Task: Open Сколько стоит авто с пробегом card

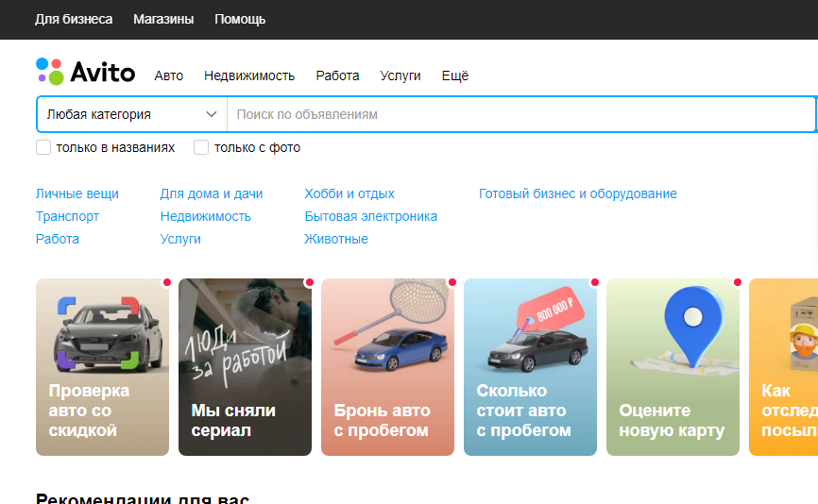Action: coord(530,367)
